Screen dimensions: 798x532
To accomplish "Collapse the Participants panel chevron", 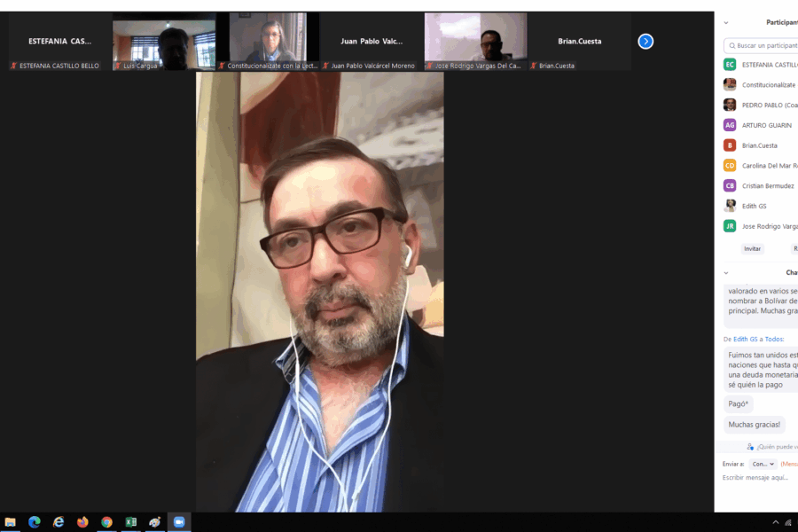I will point(726,23).
